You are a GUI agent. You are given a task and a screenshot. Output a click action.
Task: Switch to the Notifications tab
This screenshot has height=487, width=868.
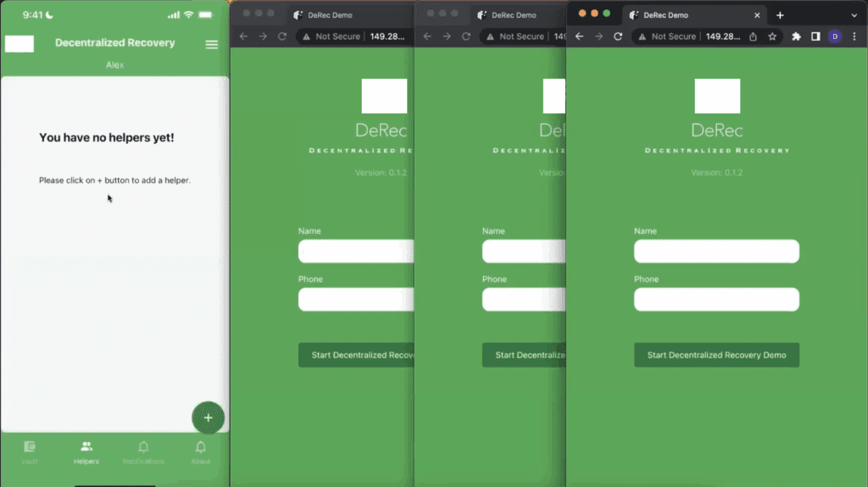point(143,451)
